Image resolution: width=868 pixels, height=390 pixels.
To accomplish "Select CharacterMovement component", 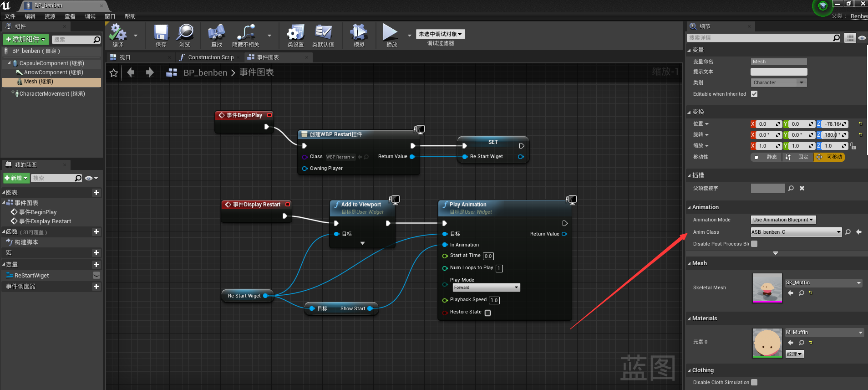I will (x=52, y=94).
